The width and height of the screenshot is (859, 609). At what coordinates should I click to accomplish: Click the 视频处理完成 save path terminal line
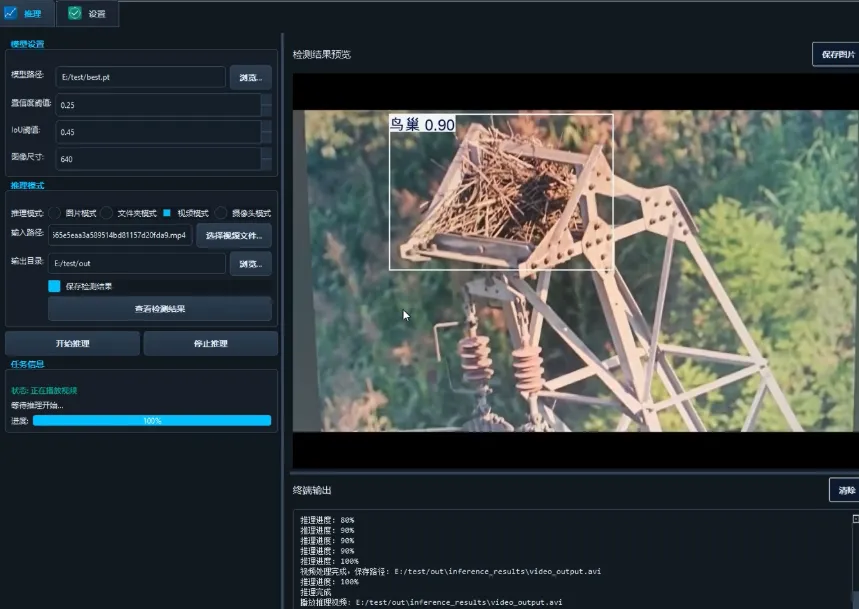coord(450,571)
